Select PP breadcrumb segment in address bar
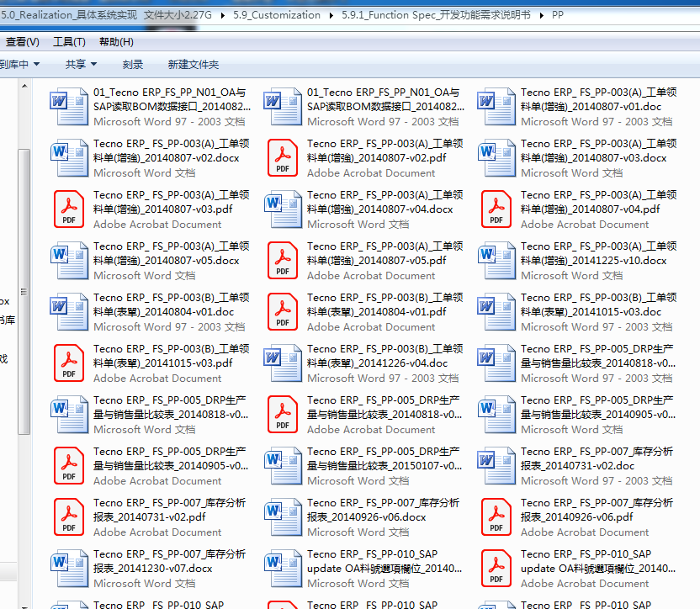This screenshot has width=700, height=609. (x=558, y=15)
